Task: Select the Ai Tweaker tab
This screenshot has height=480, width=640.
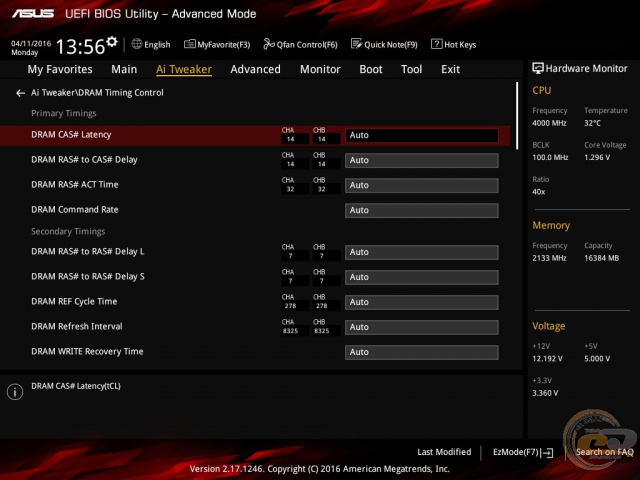Action: coord(184,69)
